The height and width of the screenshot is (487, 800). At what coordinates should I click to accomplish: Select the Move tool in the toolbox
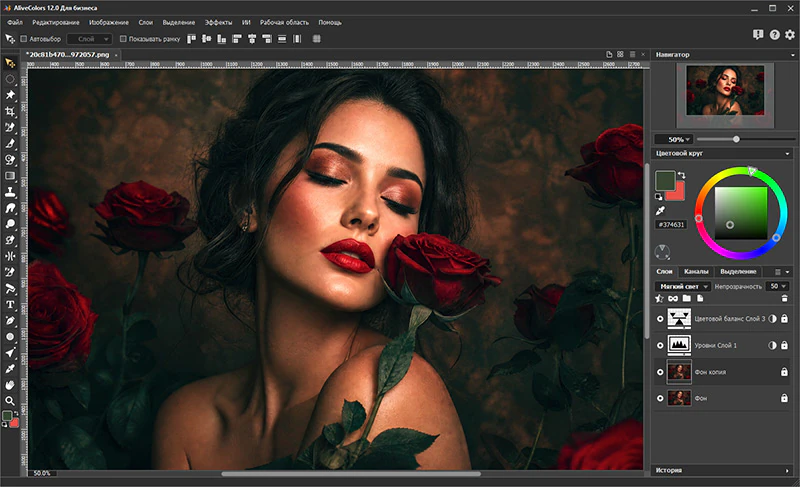coord(10,63)
